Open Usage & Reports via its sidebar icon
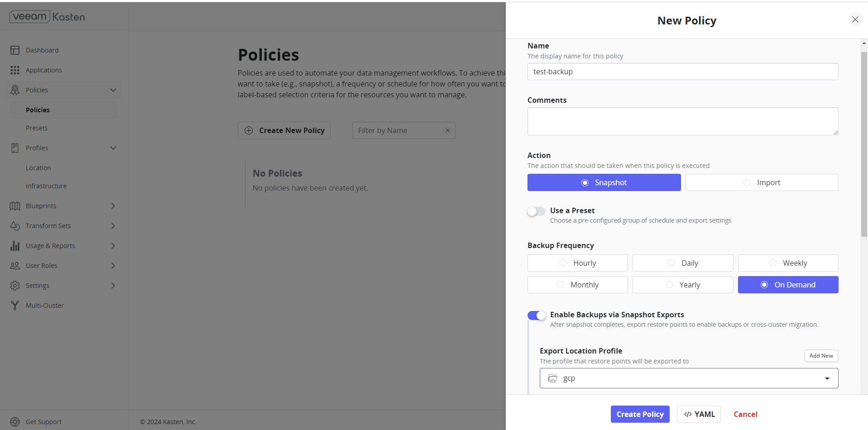The width and height of the screenshot is (868, 430). (x=15, y=246)
